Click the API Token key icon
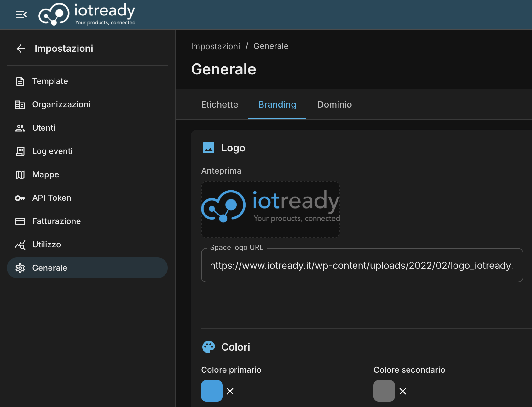 (20, 198)
